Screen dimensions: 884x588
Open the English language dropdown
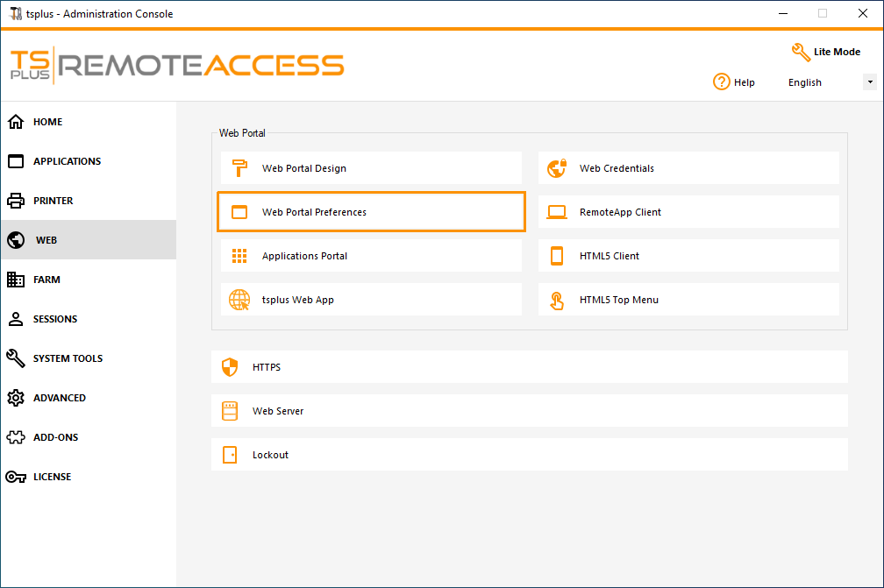tap(869, 81)
